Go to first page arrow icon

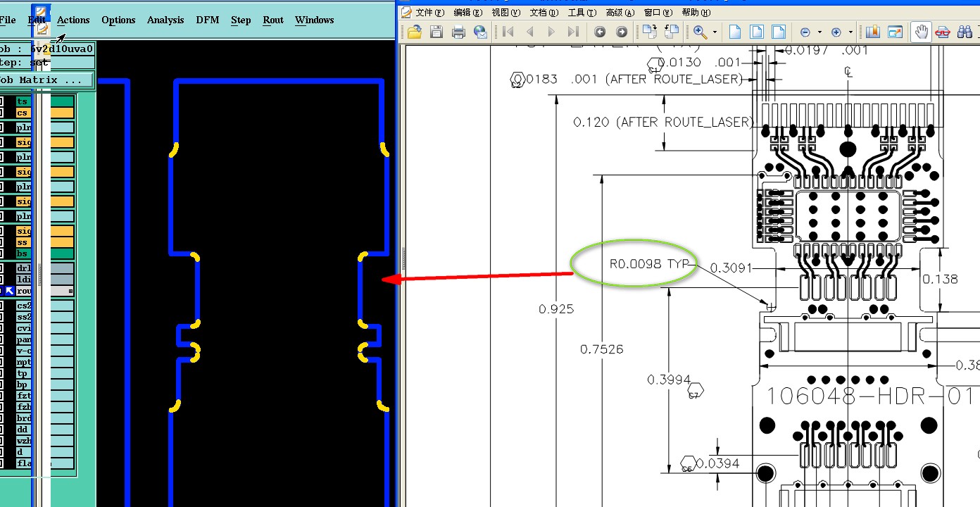click(508, 32)
